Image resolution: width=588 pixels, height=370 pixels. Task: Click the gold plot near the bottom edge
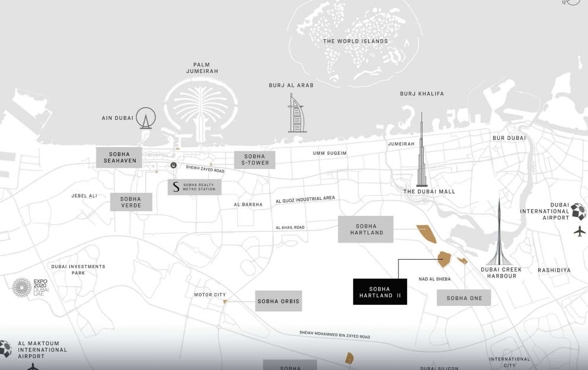(349, 358)
